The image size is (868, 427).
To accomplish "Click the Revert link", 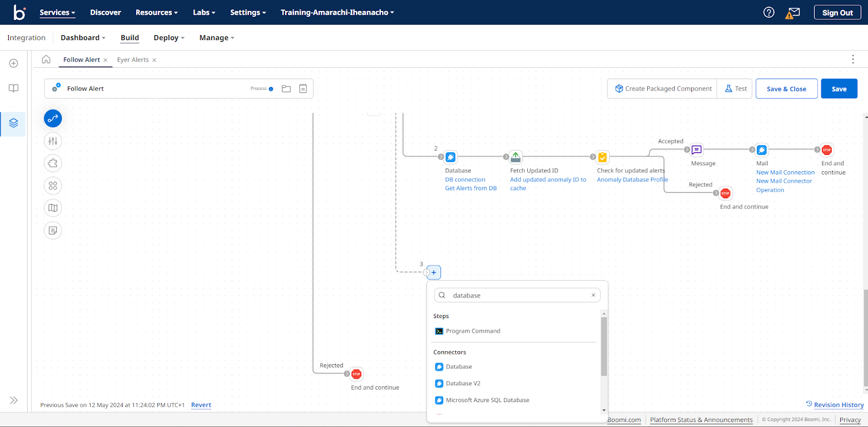I will (x=201, y=405).
